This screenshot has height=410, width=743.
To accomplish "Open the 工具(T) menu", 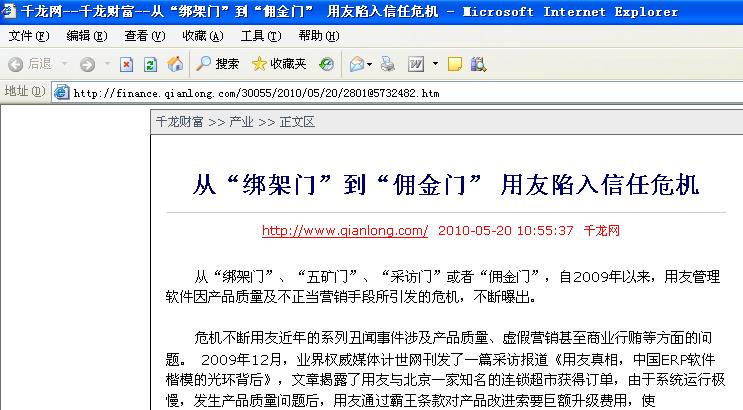I will click(x=261, y=36).
